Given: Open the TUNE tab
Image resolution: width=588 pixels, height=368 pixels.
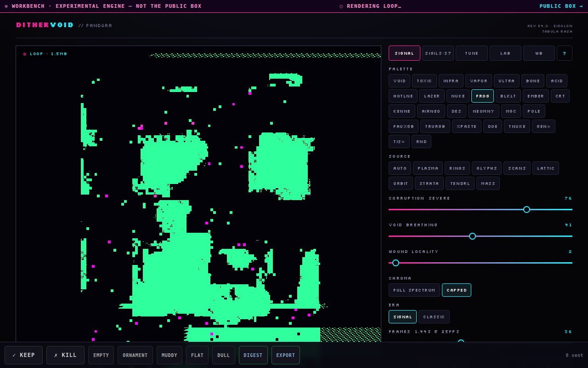Looking at the screenshot, I should pyautogui.click(x=471, y=53).
